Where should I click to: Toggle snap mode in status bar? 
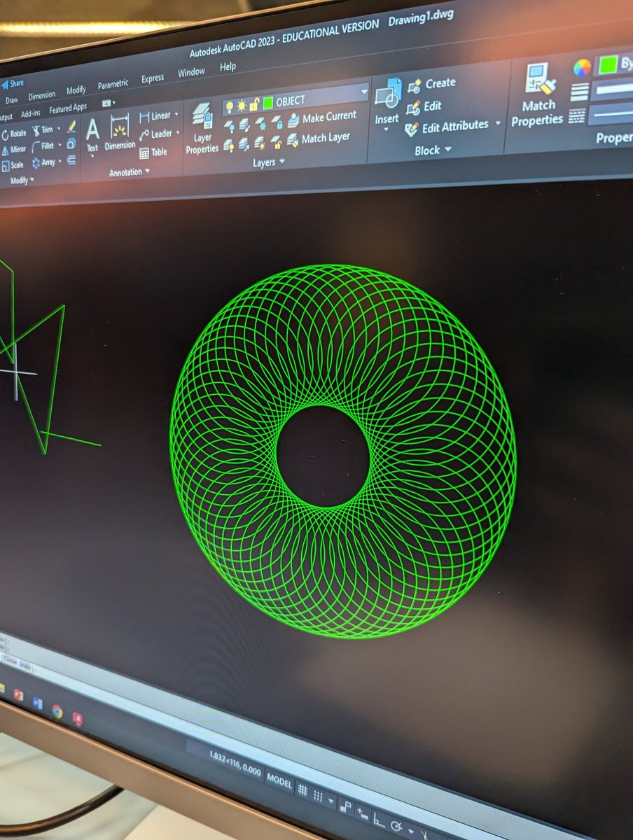tap(318, 795)
